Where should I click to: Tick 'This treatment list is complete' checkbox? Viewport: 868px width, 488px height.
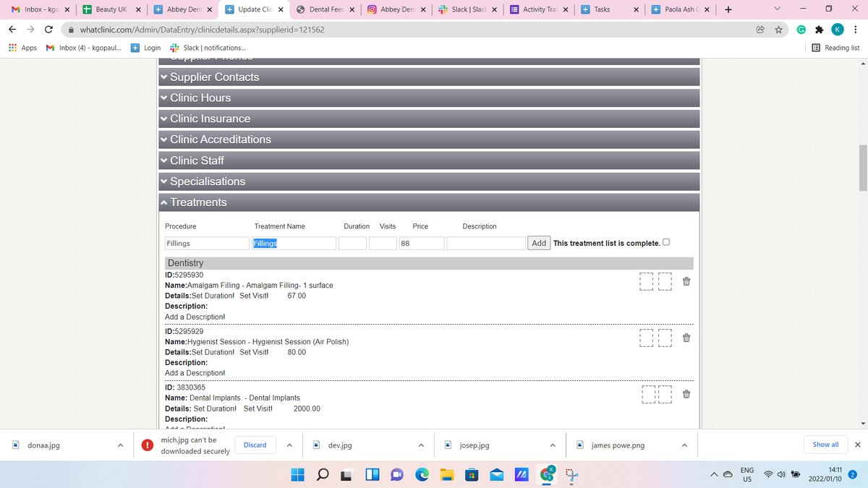pos(666,242)
